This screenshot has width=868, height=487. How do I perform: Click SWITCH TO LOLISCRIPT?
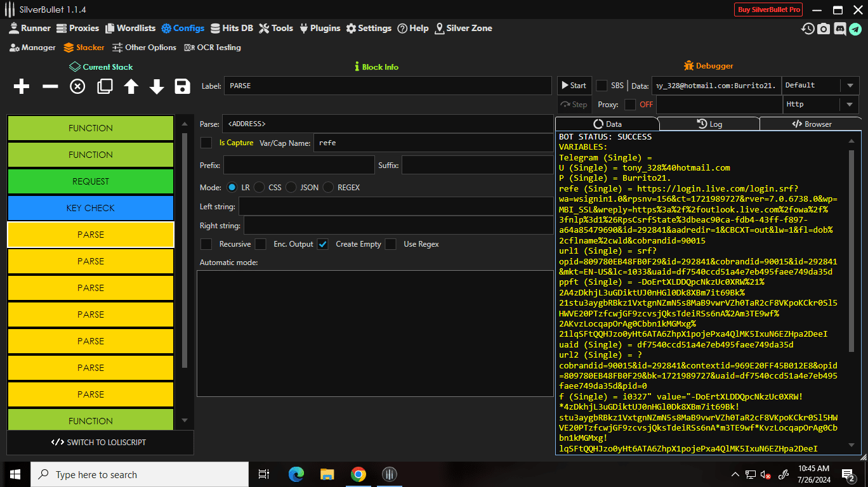[100, 443]
